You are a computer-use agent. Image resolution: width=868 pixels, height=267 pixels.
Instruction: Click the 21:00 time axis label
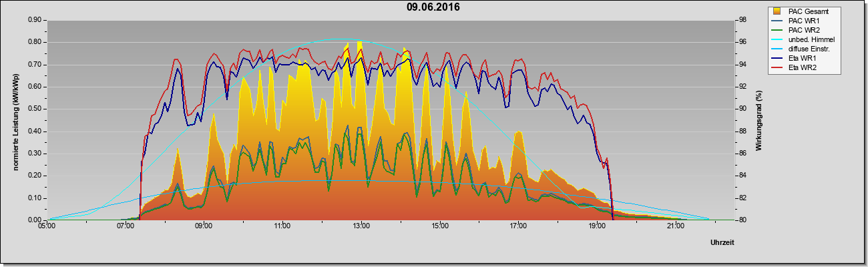[676, 227]
